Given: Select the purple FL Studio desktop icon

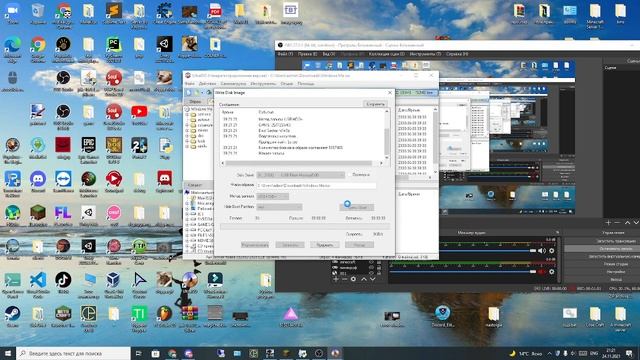Looking at the screenshot, I should [x=63, y=212].
